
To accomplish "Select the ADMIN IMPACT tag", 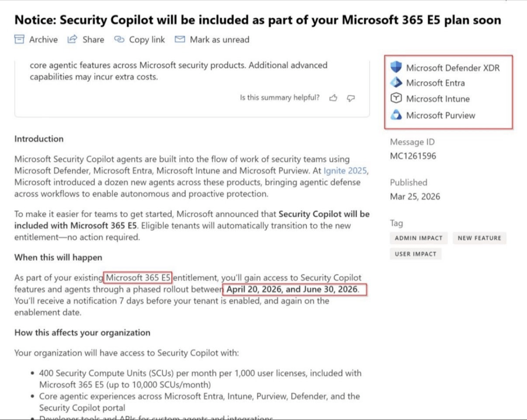I will point(418,238).
